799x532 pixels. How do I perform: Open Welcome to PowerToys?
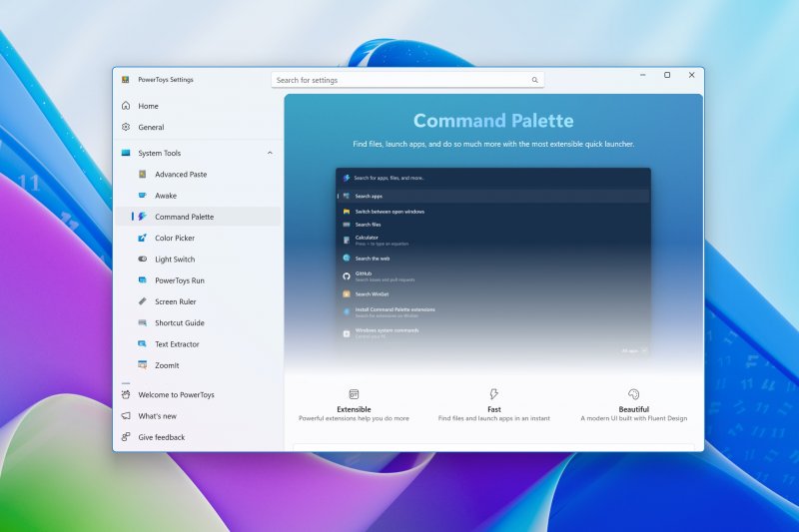(x=176, y=395)
